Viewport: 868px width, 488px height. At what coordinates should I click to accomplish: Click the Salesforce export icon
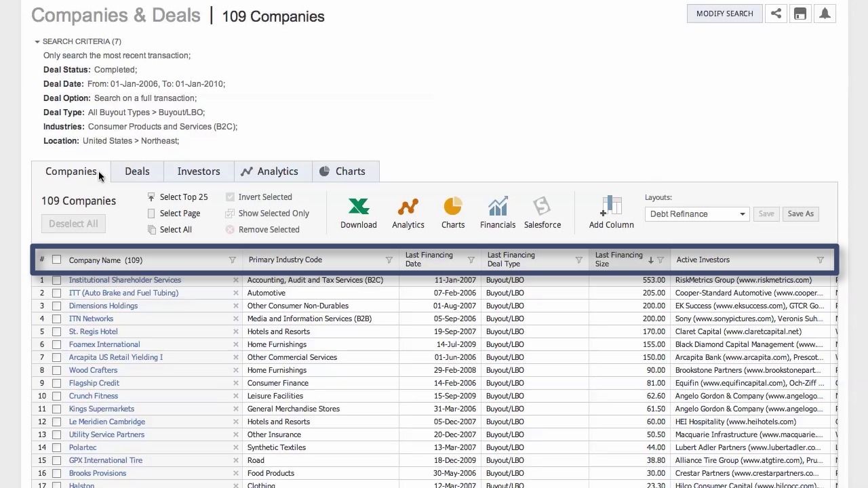(x=542, y=213)
